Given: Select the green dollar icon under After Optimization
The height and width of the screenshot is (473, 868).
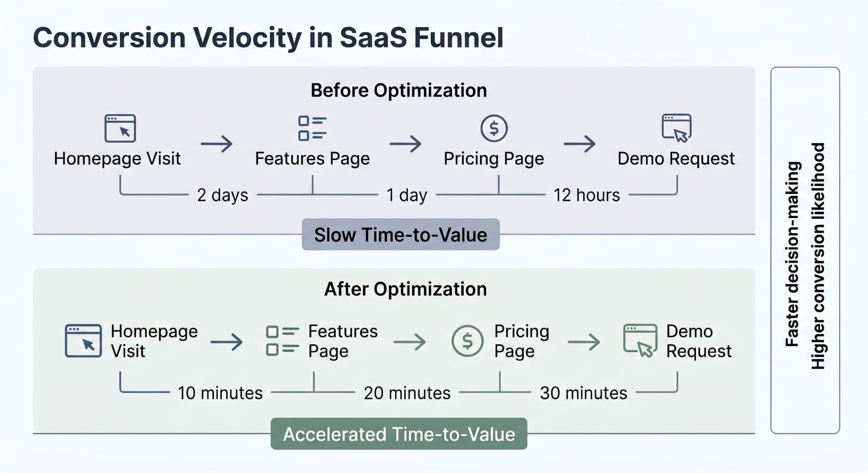Looking at the screenshot, I should [467, 341].
